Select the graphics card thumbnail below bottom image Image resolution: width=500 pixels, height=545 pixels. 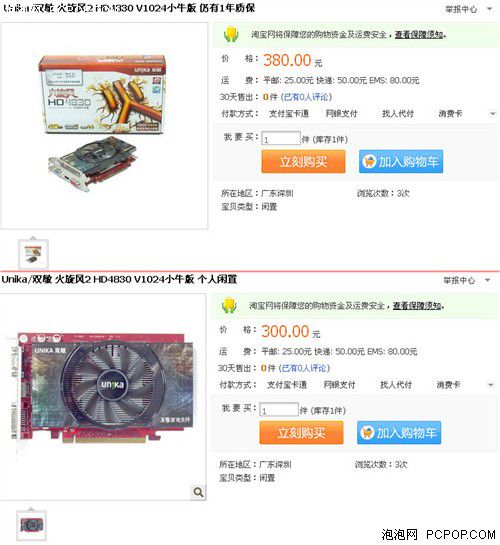32,525
